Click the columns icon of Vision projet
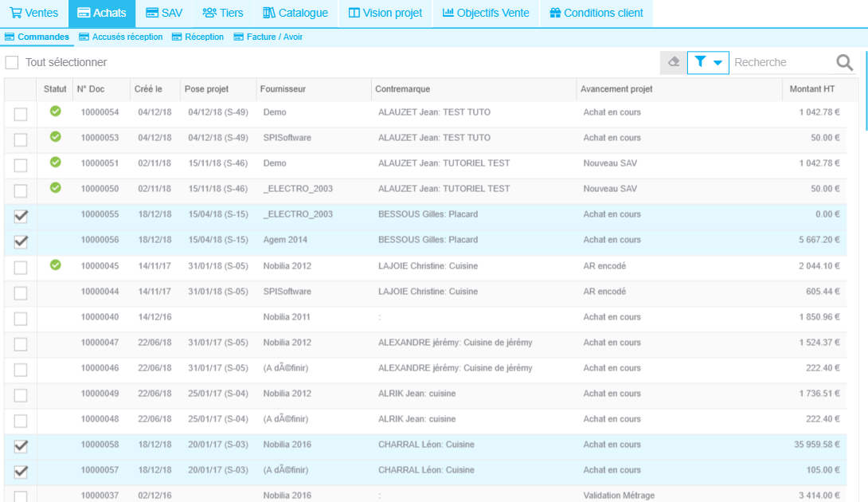Image resolution: width=868 pixels, height=502 pixels. (354, 13)
